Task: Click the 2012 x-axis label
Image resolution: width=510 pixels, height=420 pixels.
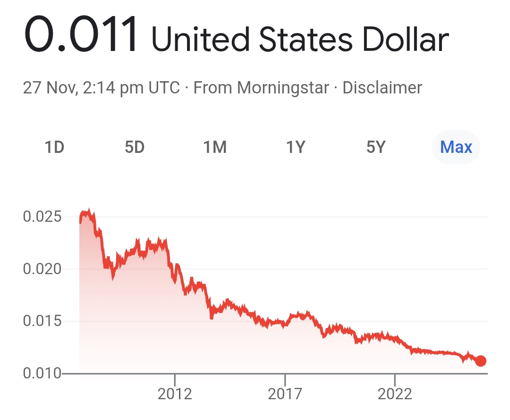Action: click(175, 393)
